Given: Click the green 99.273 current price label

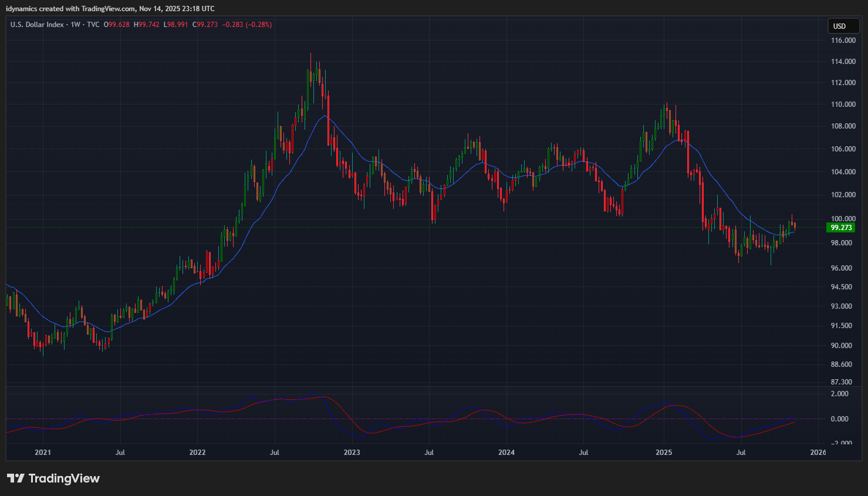Looking at the screenshot, I should point(840,228).
